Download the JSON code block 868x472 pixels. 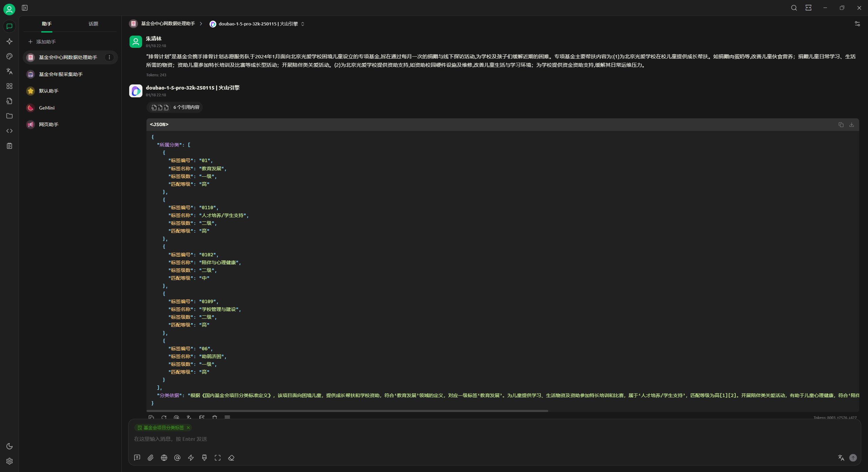pyautogui.click(x=851, y=125)
